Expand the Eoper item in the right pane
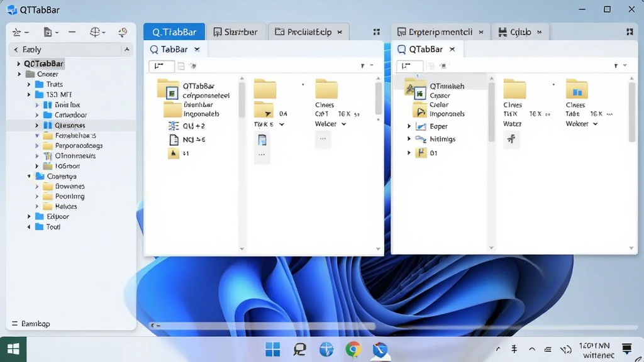Viewport: 644px width, 362px height. pos(409,126)
